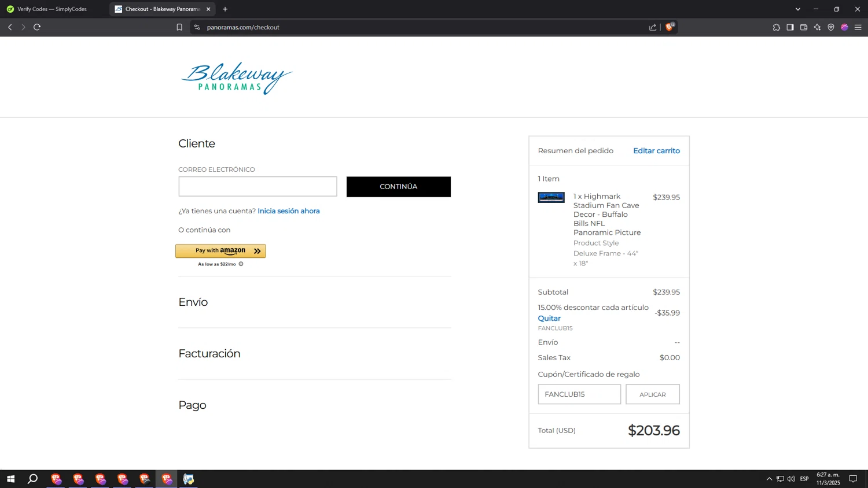Click the Highmark Stadium Fan Cave Decor item name
The image size is (868, 488).
(607, 215)
